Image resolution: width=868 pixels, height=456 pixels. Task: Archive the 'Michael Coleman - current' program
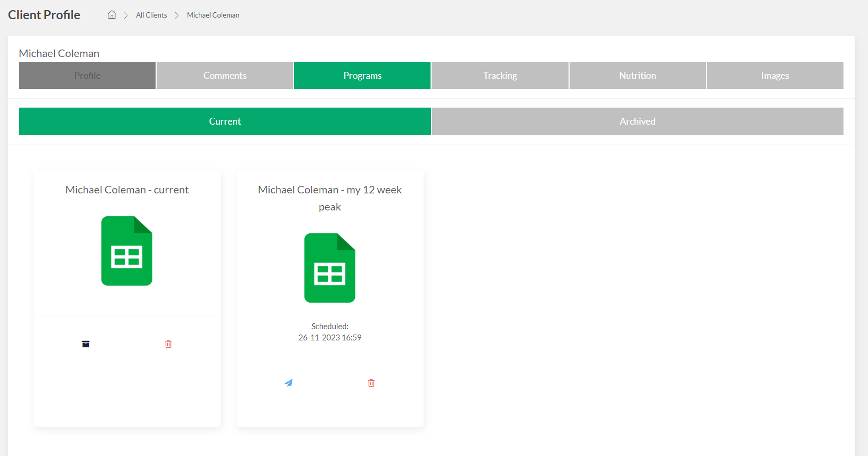point(86,344)
